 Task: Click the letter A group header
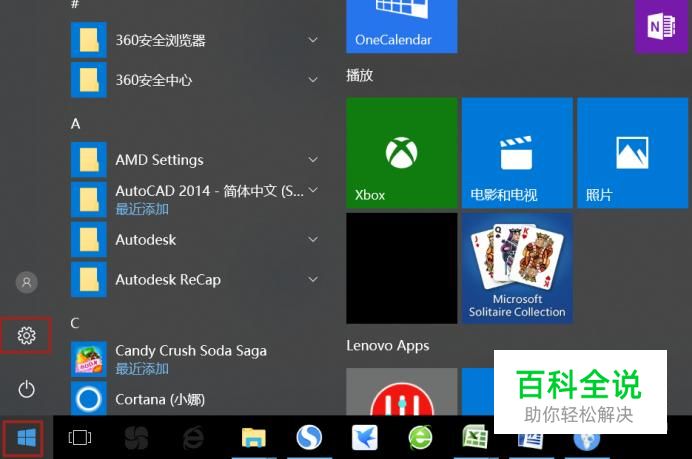[75, 124]
